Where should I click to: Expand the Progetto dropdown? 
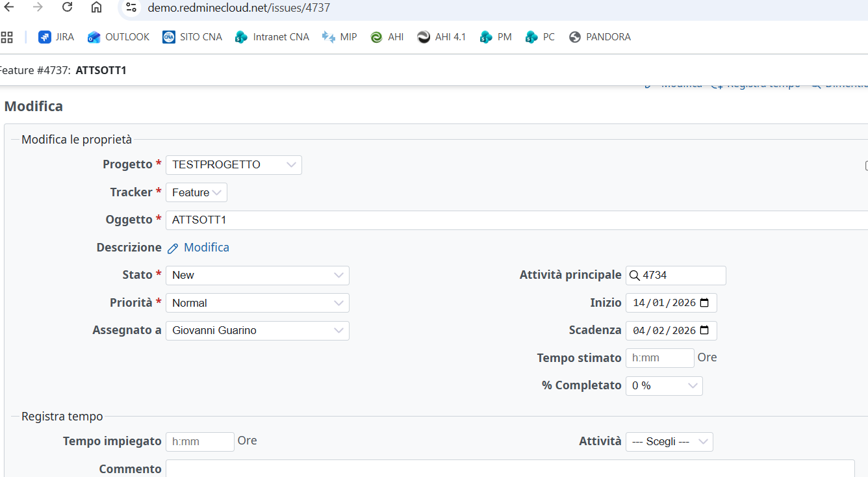tap(234, 165)
